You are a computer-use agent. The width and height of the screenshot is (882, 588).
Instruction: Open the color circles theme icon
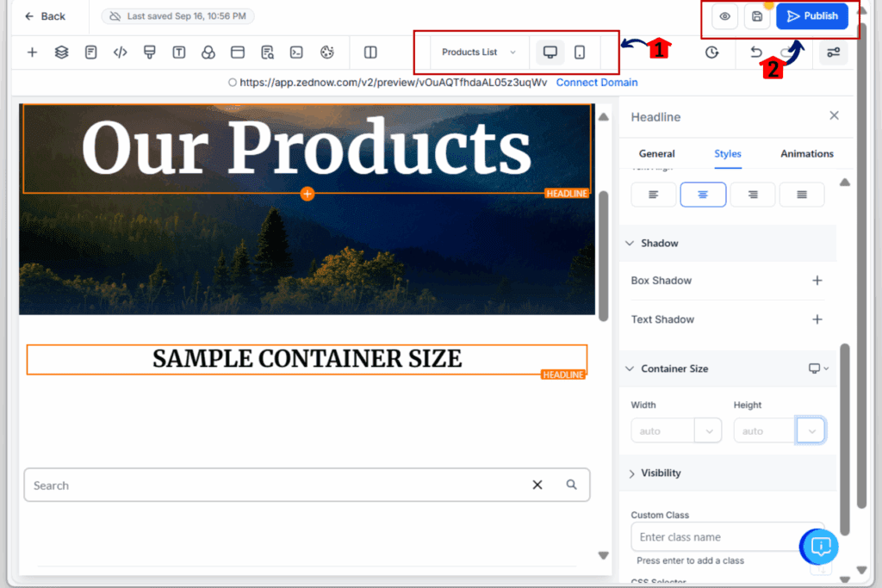click(208, 53)
